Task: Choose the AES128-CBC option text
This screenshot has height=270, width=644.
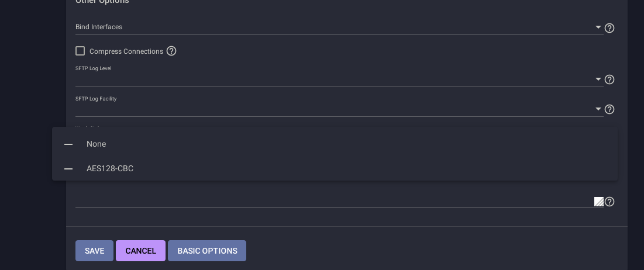Action: (x=110, y=169)
